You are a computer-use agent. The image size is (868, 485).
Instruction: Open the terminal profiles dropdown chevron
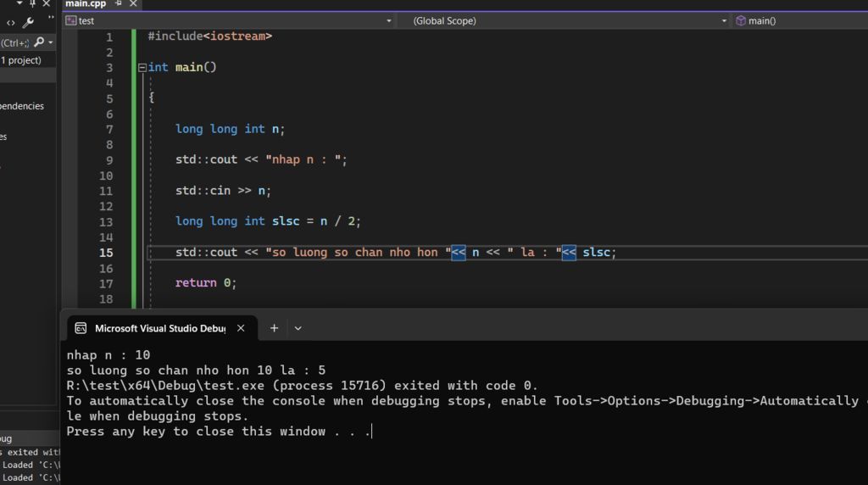tap(298, 328)
